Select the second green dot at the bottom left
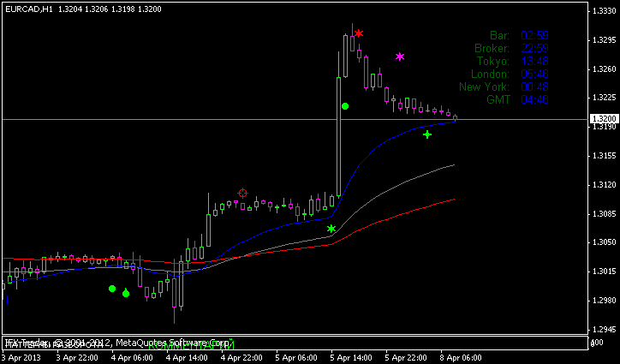620x364 pixels. (126, 294)
